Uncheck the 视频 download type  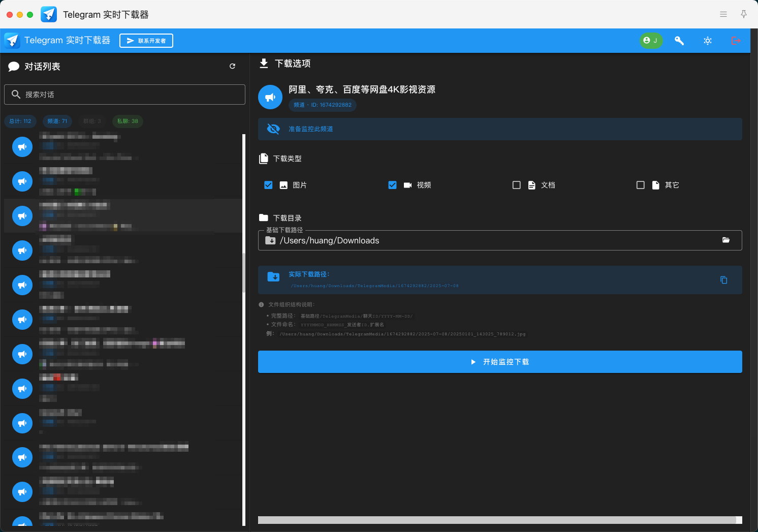coord(392,185)
